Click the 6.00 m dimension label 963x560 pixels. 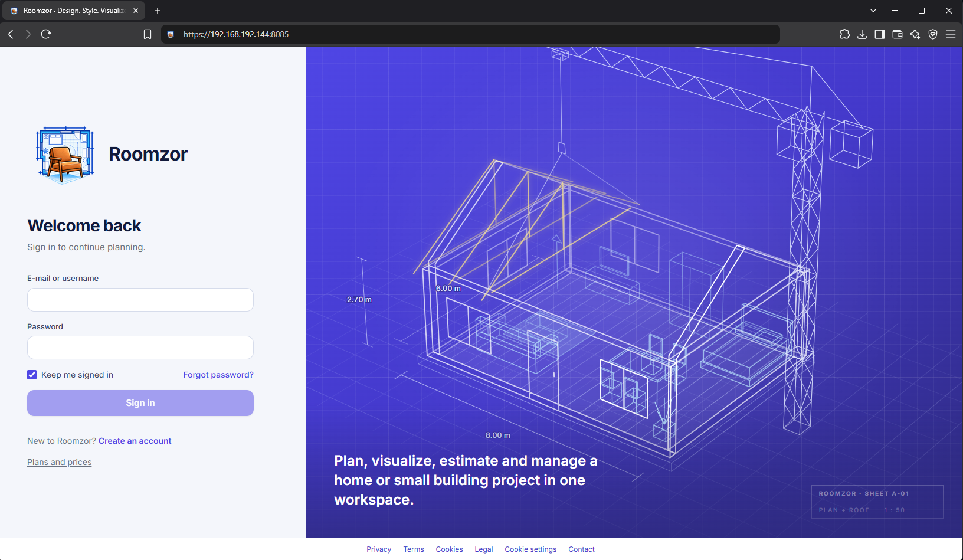coord(448,289)
